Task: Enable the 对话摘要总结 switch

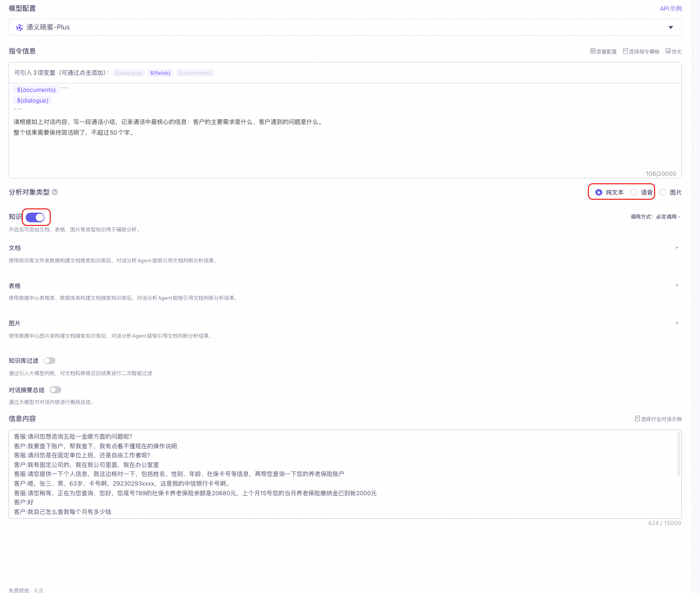Action: 56,390
